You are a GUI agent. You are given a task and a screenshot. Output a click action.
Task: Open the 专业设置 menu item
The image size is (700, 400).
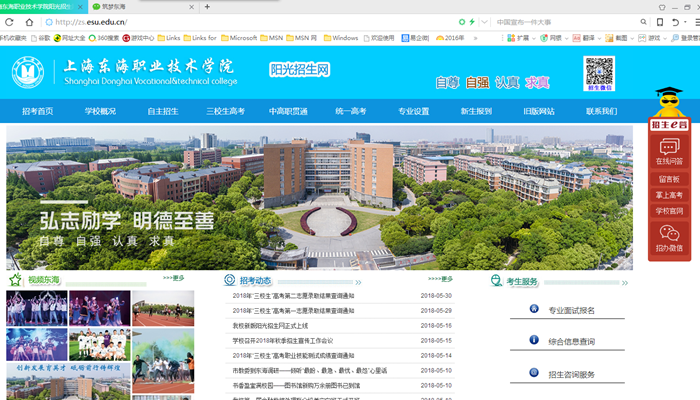[413, 111]
